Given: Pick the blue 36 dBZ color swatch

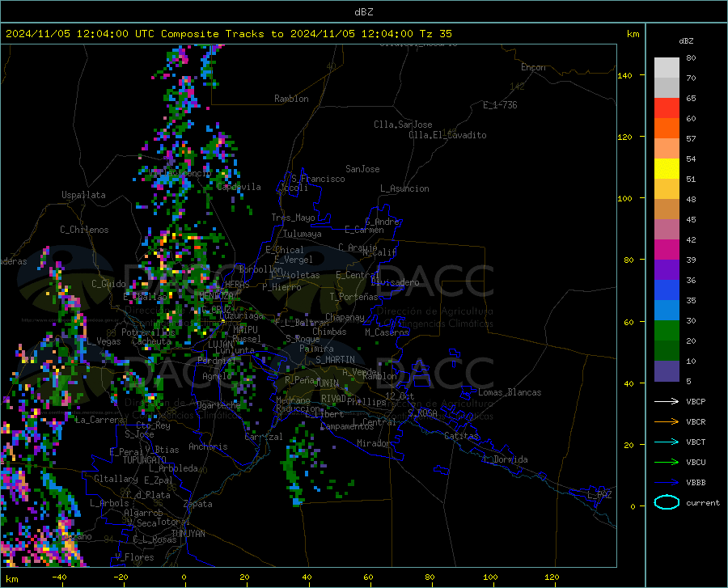Looking at the screenshot, I should point(667,290).
